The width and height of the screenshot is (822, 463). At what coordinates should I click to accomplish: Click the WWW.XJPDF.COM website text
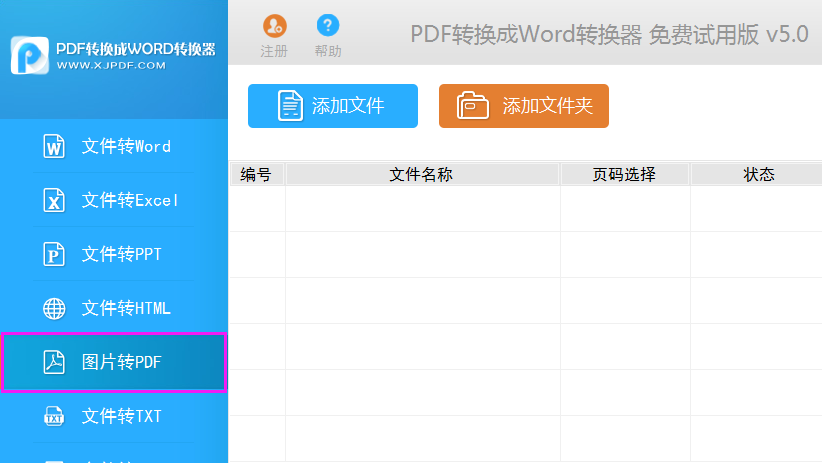(x=111, y=66)
